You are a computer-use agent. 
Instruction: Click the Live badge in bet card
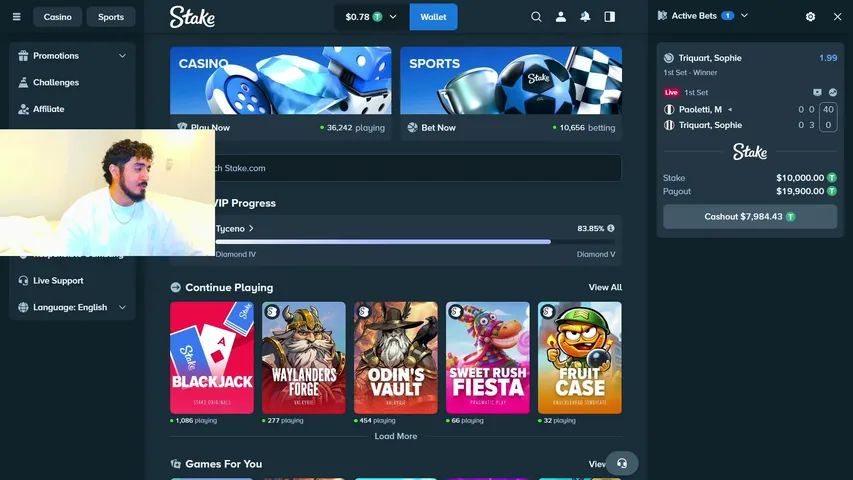pyautogui.click(x=671, y=93)
